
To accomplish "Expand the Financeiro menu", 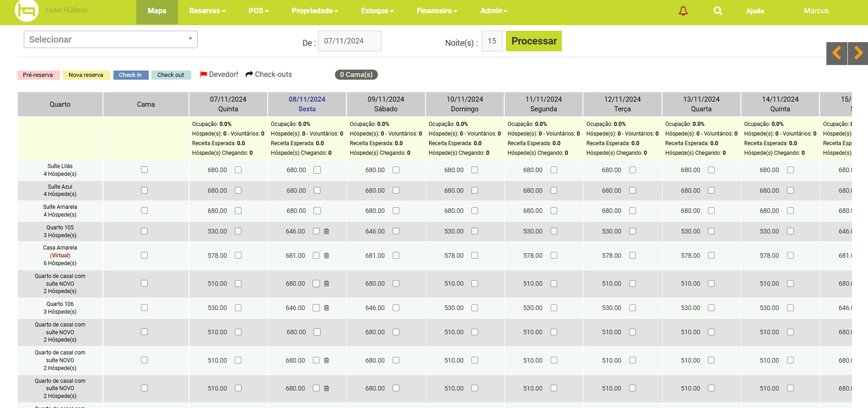I will [x=437, y=11].
